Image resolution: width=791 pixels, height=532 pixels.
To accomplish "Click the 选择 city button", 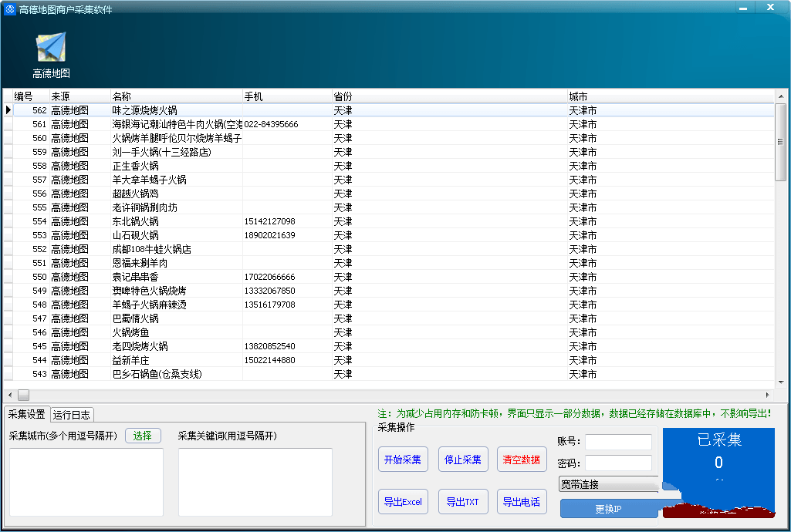I will coord(143,436).
